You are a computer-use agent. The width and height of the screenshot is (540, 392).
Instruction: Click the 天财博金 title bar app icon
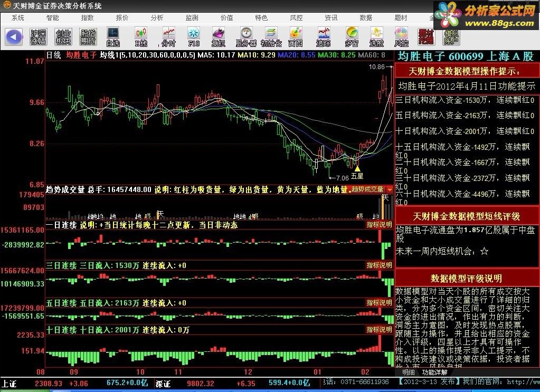click(x=6, y=5)
